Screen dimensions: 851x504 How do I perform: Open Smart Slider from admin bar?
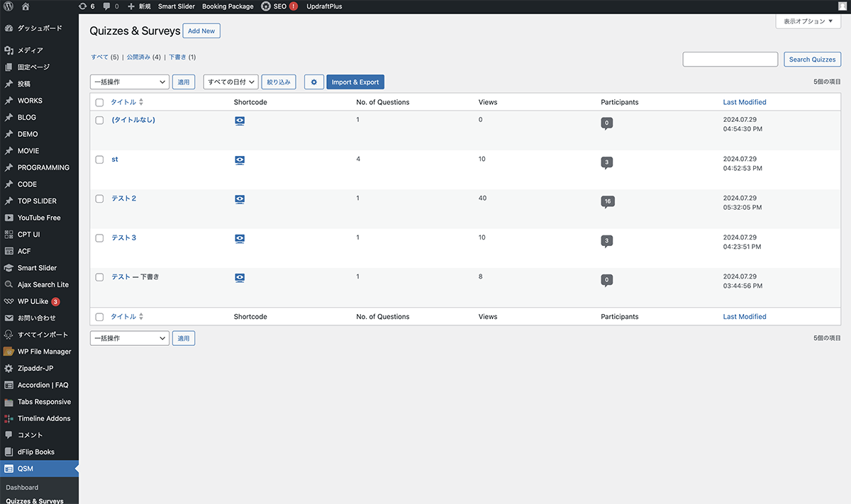pyautogui.click(x=176, y=6)
